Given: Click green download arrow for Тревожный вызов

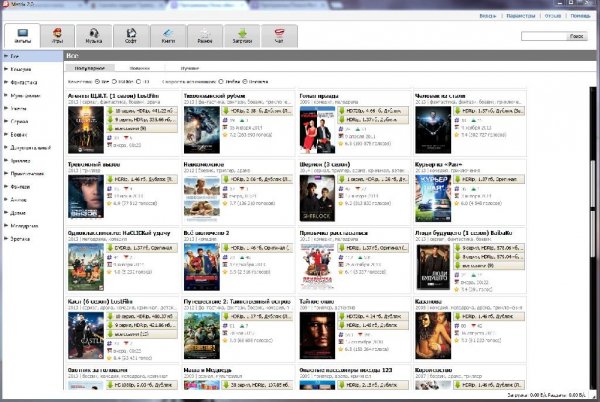Looking at the screenshot, I should pyautogui.click(x=110, y=179).
